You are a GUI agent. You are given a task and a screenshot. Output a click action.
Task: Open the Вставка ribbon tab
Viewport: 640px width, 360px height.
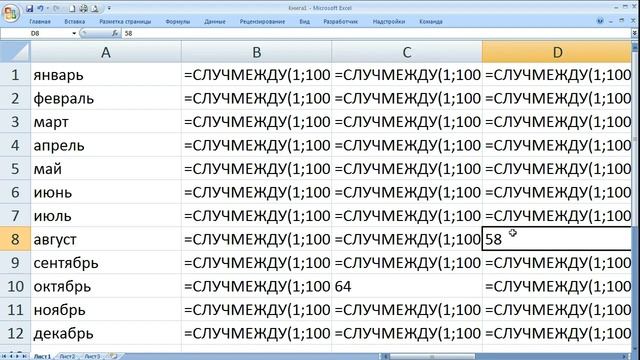pos(75,22)
